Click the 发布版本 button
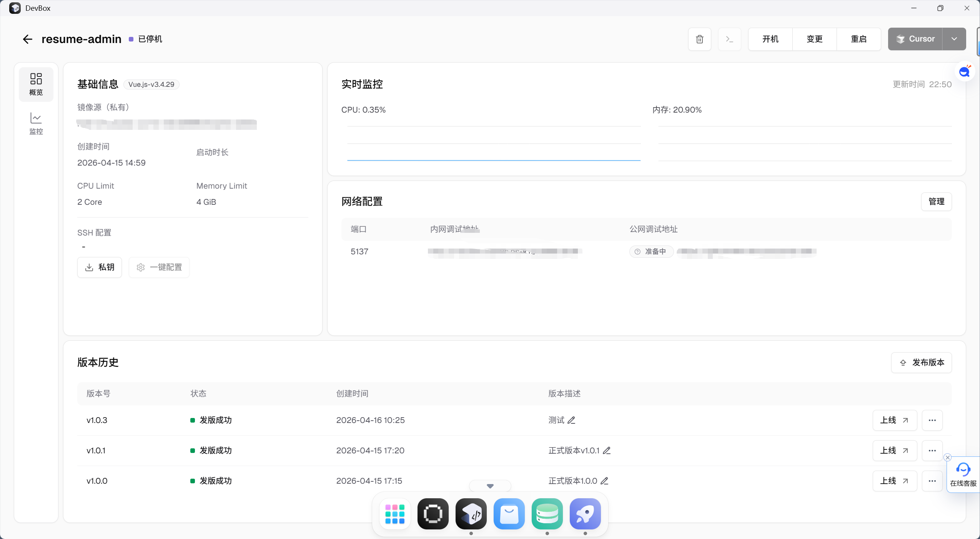This screenshot has width=980, height=539. click(921, 363)
